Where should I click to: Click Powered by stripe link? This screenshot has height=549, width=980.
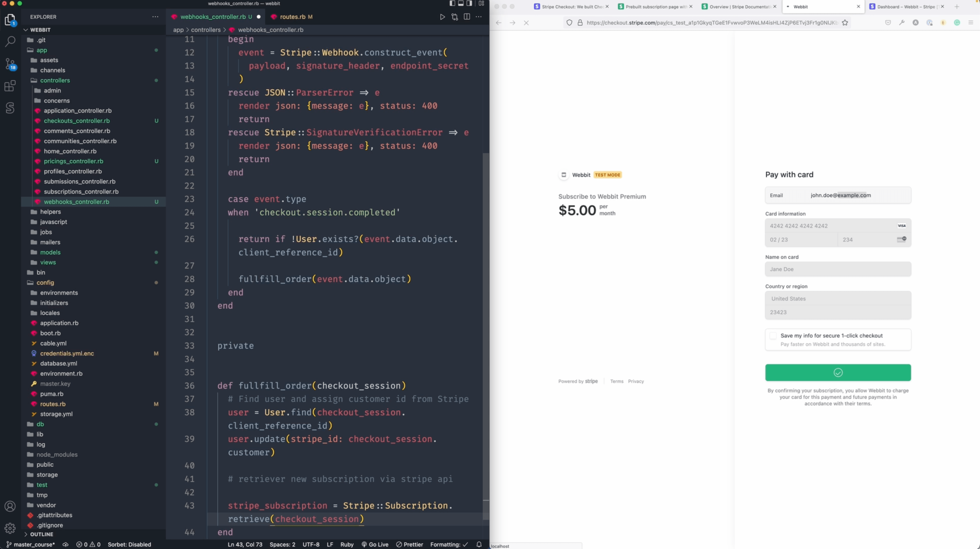578,381
